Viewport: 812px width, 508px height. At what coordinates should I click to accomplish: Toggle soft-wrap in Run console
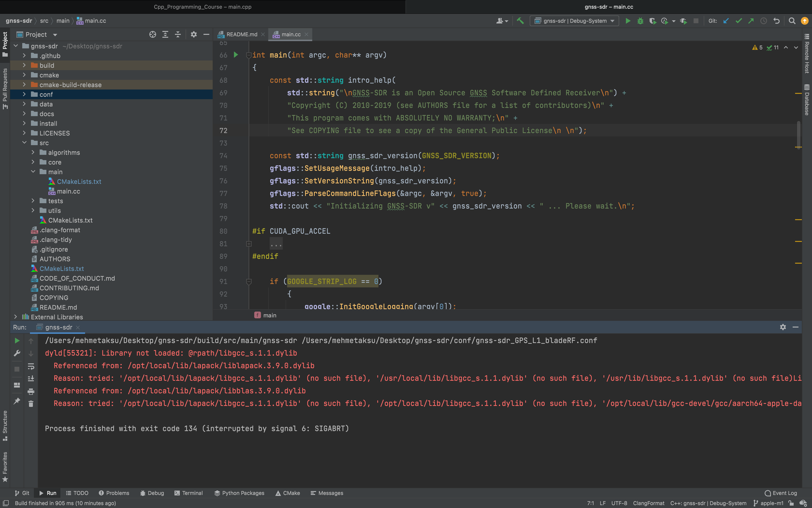point(31,366)
